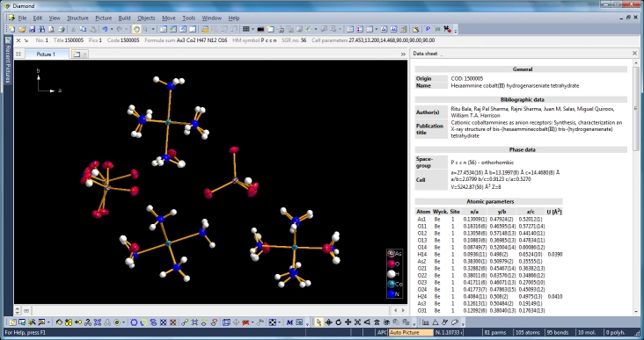Open the table grid icon dropdown arrow
The width and height of the screenshot is (644, 340).
pyautogui.click(x=252, y=29)
